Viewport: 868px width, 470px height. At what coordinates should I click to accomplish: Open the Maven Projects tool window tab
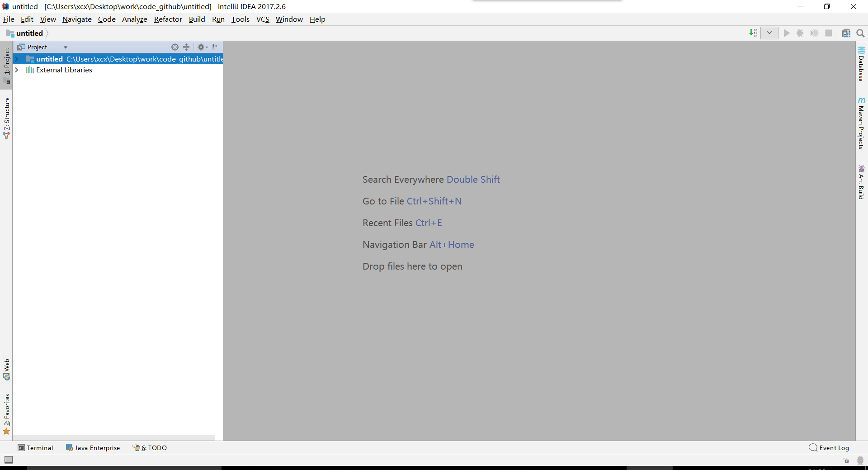(x=861, y=123)
